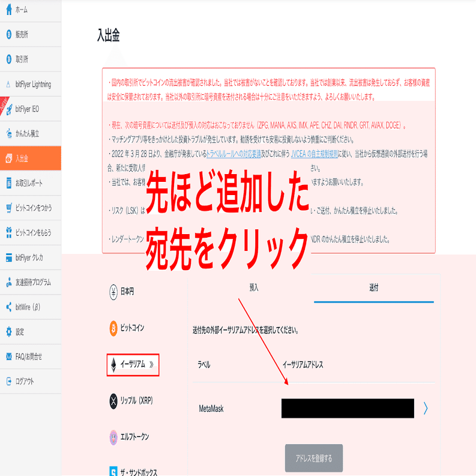Image resolution: width=476 pixels, height=476 pixels.
Task: Click the ザ・サンドボックス logo icon
Action: [113, 471]
